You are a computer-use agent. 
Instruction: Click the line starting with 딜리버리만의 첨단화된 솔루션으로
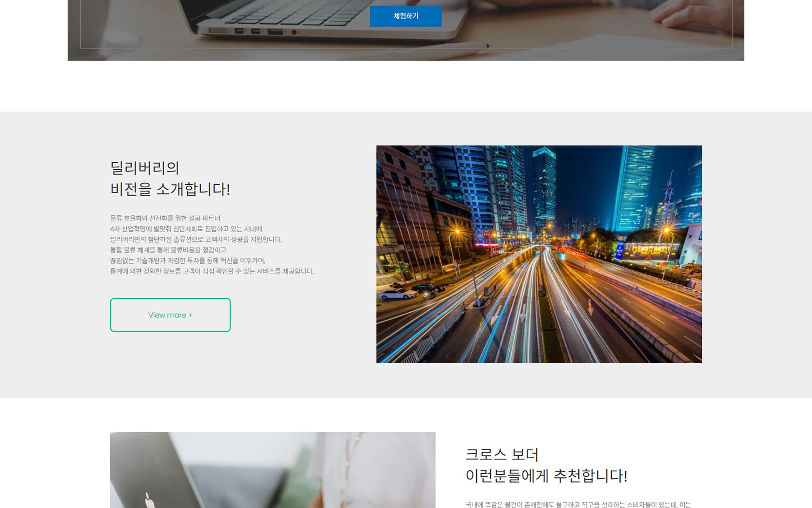click(x=196, y=239)
